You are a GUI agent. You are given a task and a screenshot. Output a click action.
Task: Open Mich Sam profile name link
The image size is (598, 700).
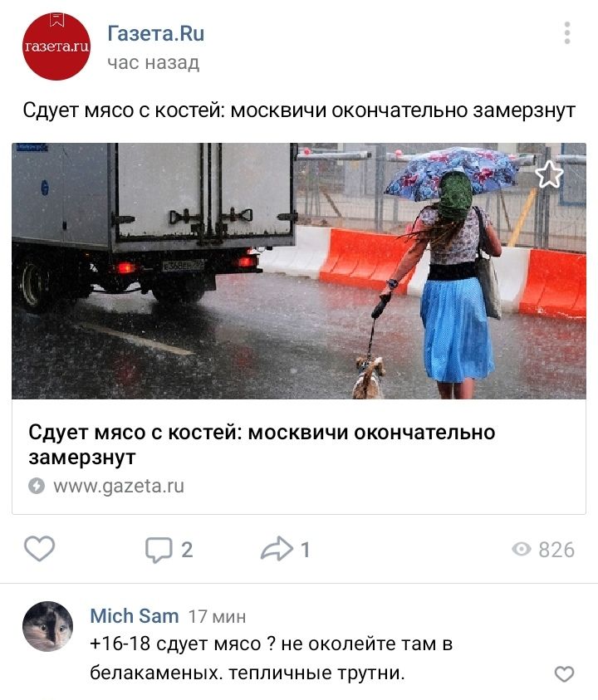point(135,616)
